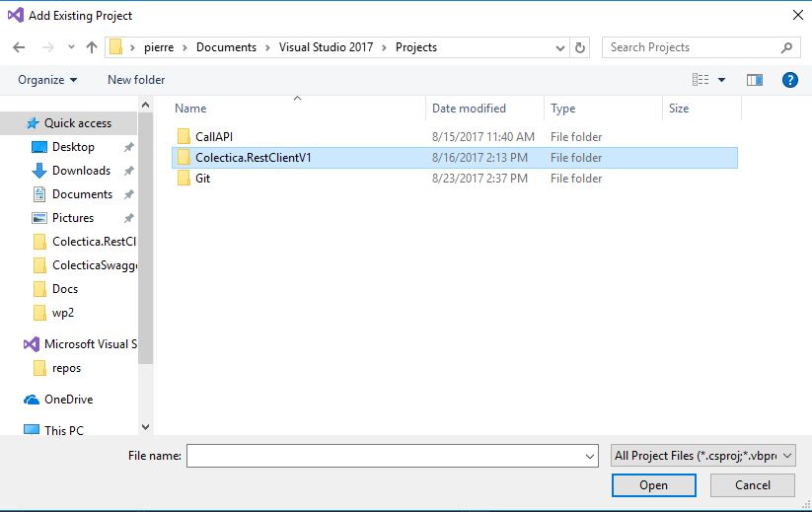Screen dimensions: 812x512
Task: Click the address bar folder icon
Action: tap(116, 47)
